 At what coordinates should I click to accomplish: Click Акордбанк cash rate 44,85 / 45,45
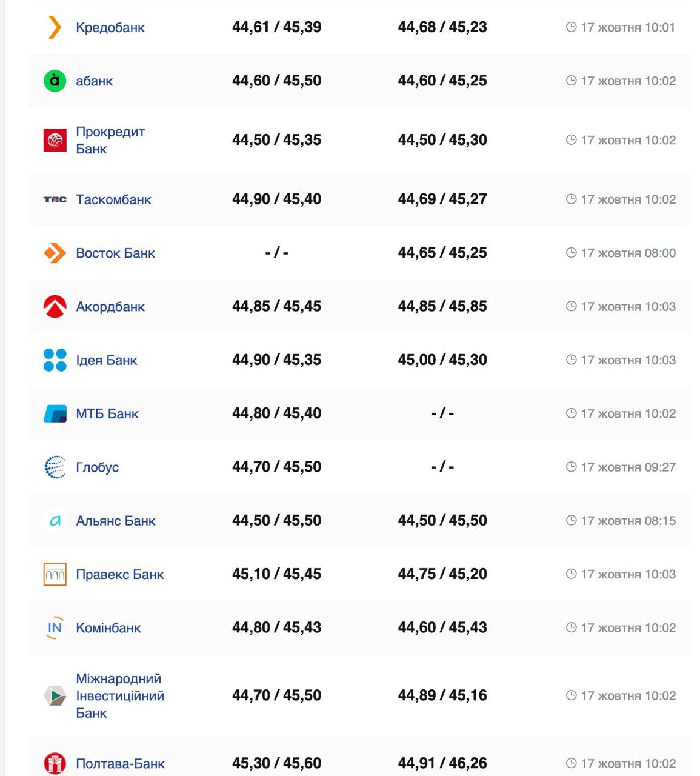[x=276, y=306]
